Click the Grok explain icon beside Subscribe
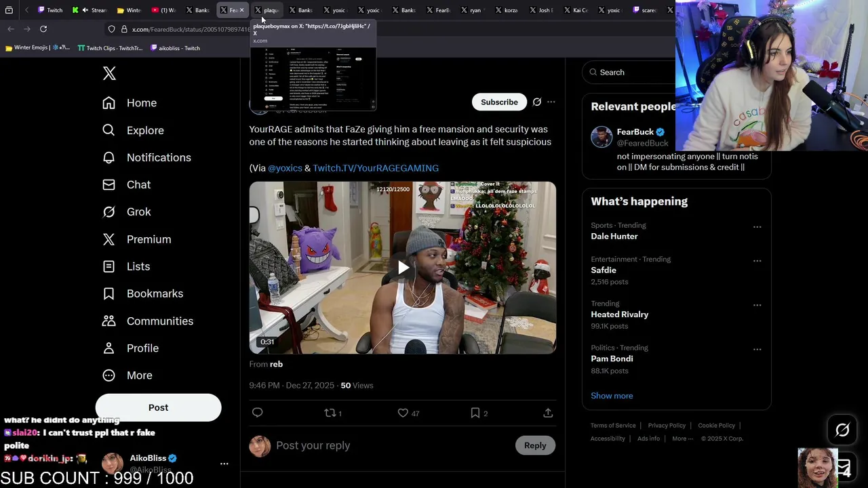The image size is (868, 488). coord(537,102)
